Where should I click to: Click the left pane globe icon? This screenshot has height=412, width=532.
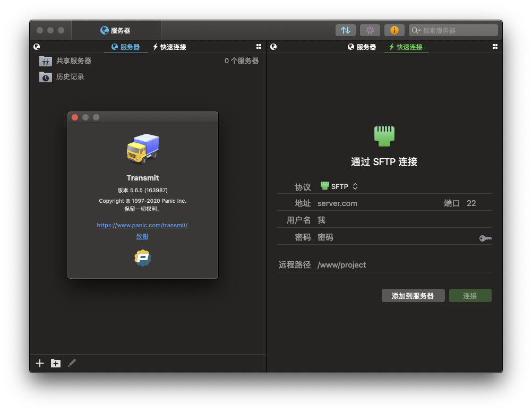[x=37, y=47]
